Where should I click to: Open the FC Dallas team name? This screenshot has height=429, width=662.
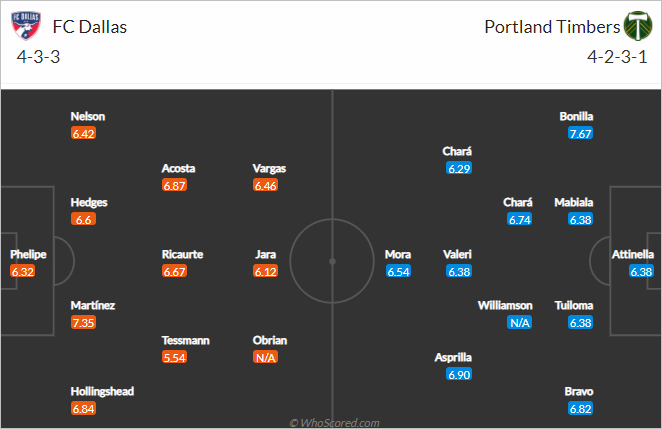[x=90, y=27]
